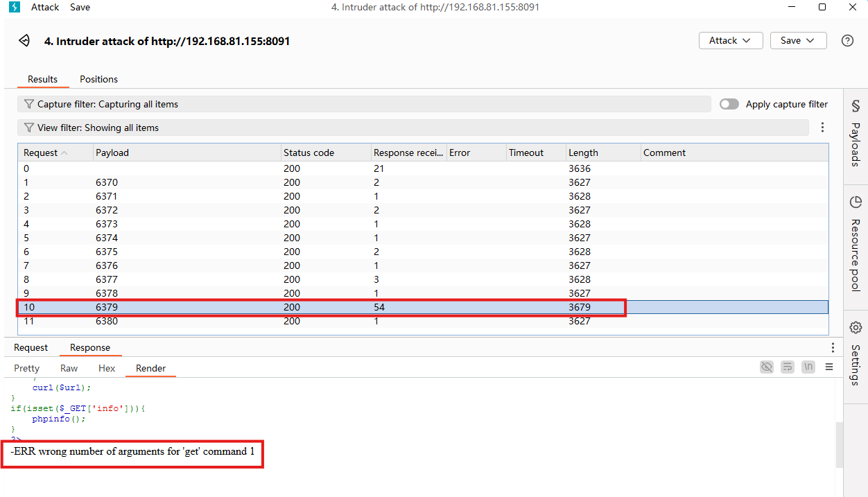Sort by the Length column header

pyautogui.click(x=603, y=152)
